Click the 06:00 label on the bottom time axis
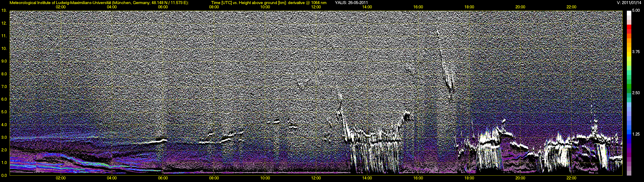Screen dimensions: 644x182 coord(163,178)
